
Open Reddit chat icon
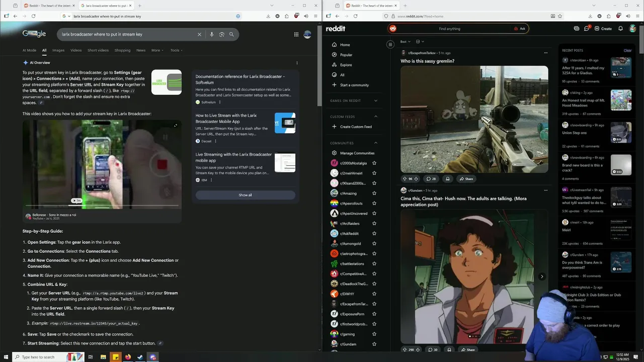(x=587, y=29)
